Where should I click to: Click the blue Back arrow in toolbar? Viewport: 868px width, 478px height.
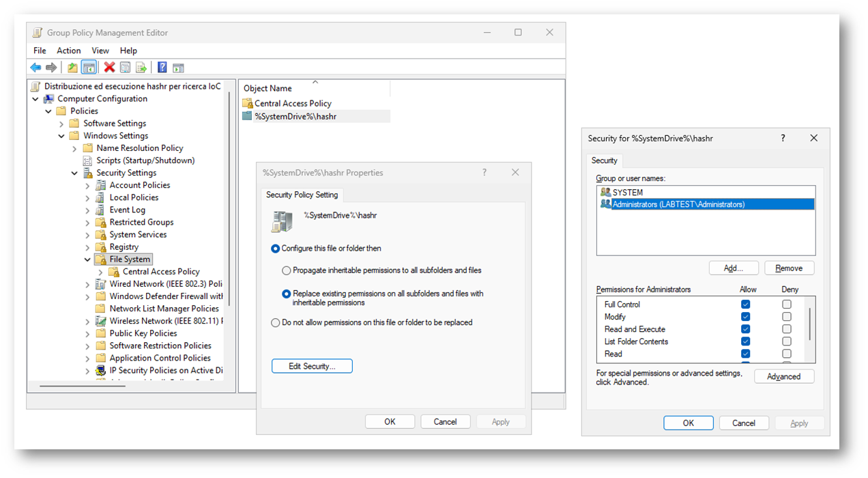click(x=35, y=68)
